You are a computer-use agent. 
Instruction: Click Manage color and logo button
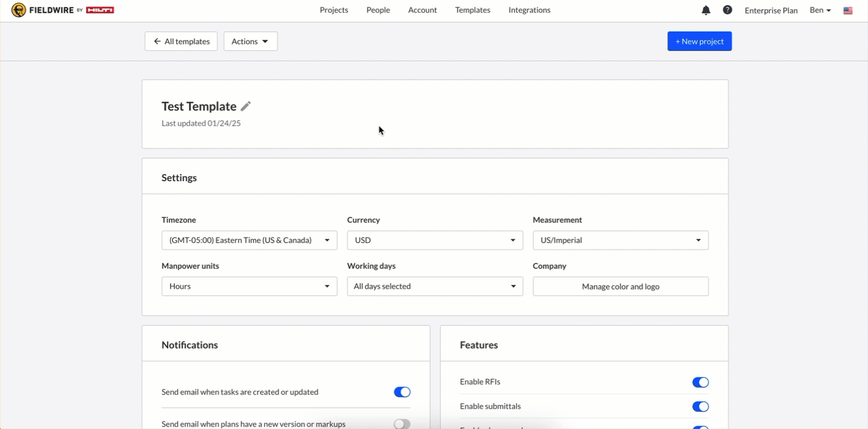click(620, 287)
